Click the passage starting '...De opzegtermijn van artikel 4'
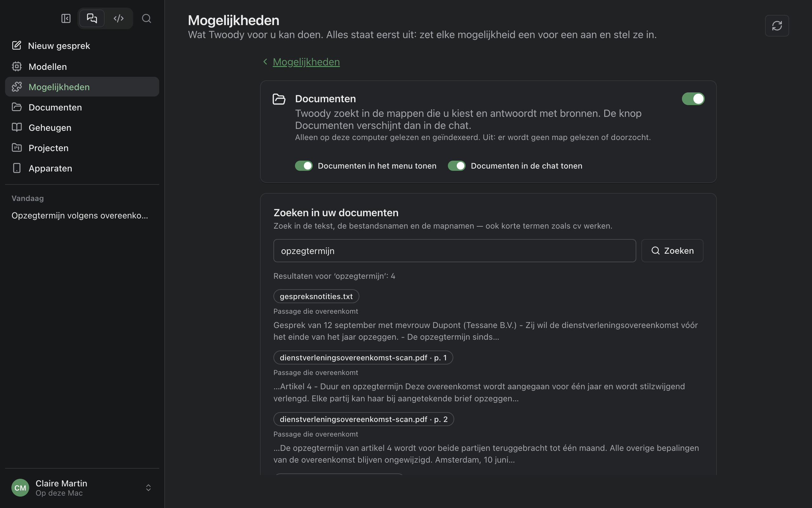Screen dimensions: 812x508 click(x=486, y=454)
